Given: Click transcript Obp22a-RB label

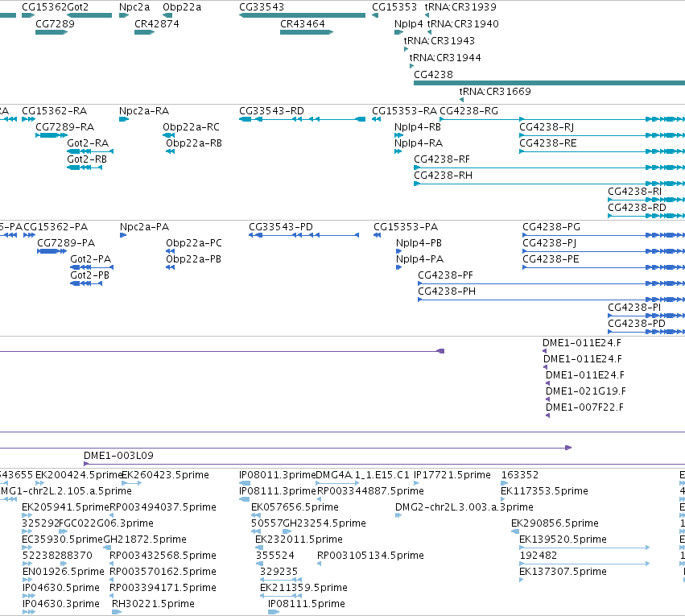Looking at the screenshot, I should (x=194, y=143).
